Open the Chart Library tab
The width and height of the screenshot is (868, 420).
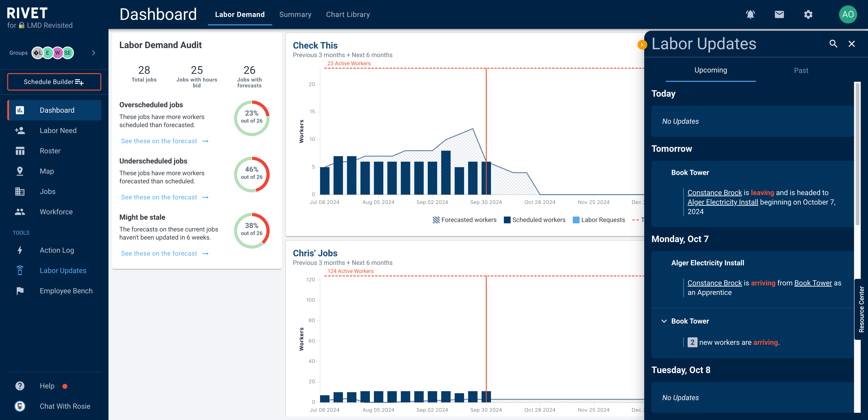point(348,14)
